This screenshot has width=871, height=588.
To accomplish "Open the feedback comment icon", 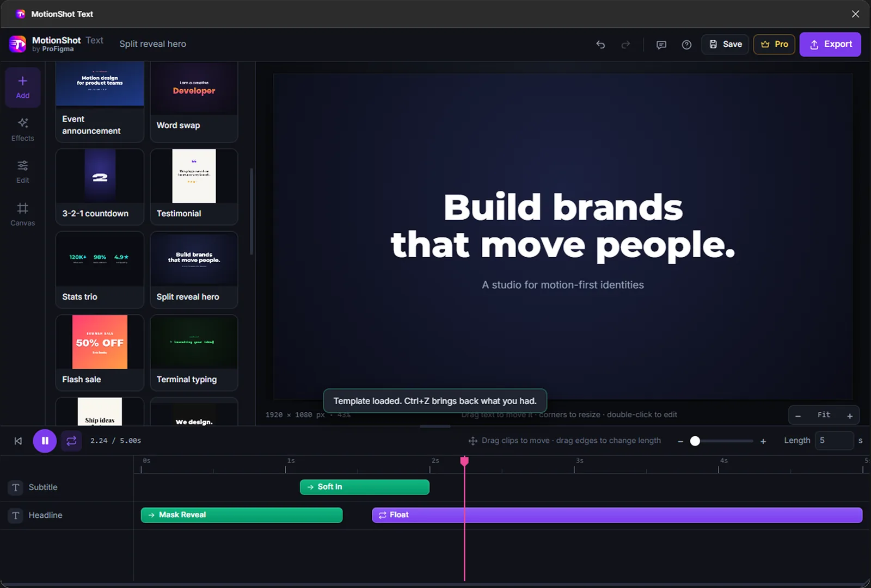I will (x=661, y=45).
